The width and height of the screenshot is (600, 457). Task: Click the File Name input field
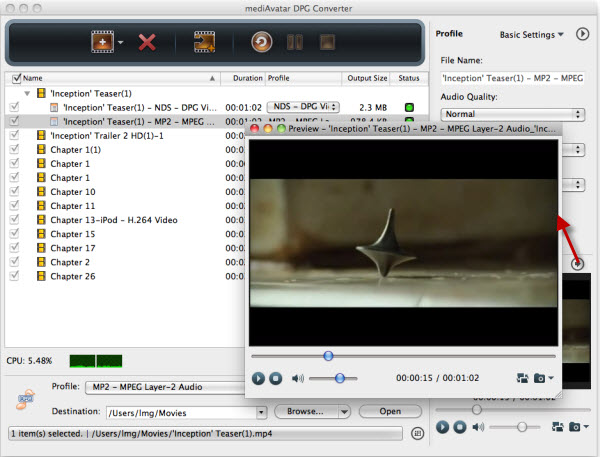[512, 78]
